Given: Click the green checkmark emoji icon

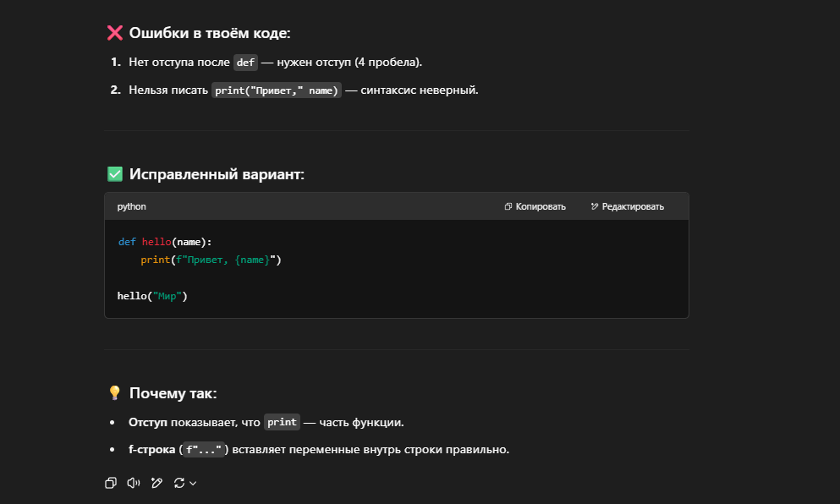Looking at the screenshot, I should [115, 174].
